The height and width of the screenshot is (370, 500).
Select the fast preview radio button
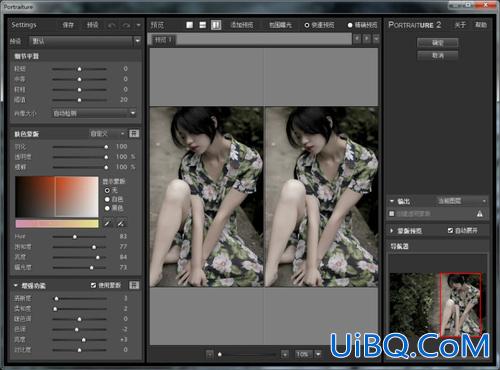point(307,25)
